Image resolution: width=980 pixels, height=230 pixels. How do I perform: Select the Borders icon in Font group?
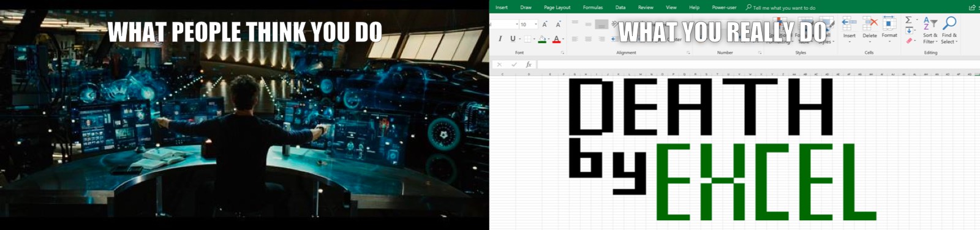527,39
